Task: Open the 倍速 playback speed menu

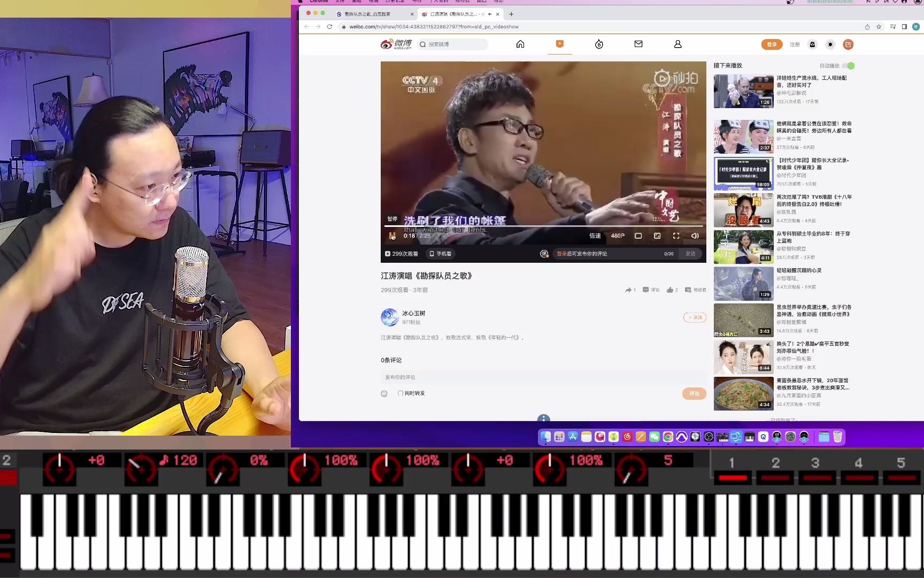Action: [595, 235]
